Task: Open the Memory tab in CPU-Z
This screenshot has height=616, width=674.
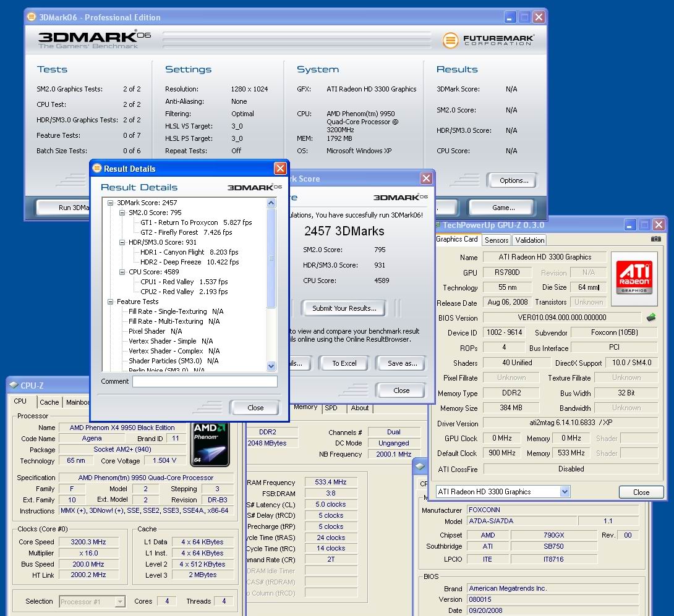Action: click(305, 407)
